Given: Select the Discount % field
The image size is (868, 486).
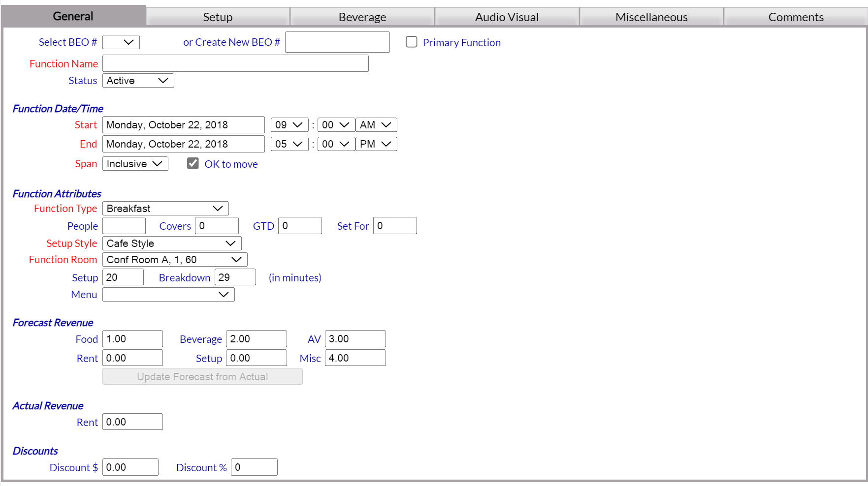Looking at the screenshot, I should [x=254, y=467].
